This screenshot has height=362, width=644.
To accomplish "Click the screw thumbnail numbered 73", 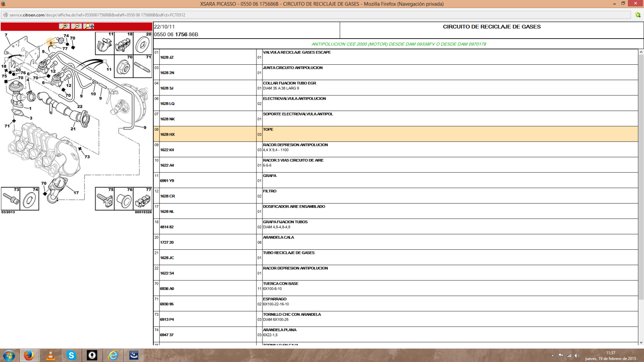I will click(10, 199).
